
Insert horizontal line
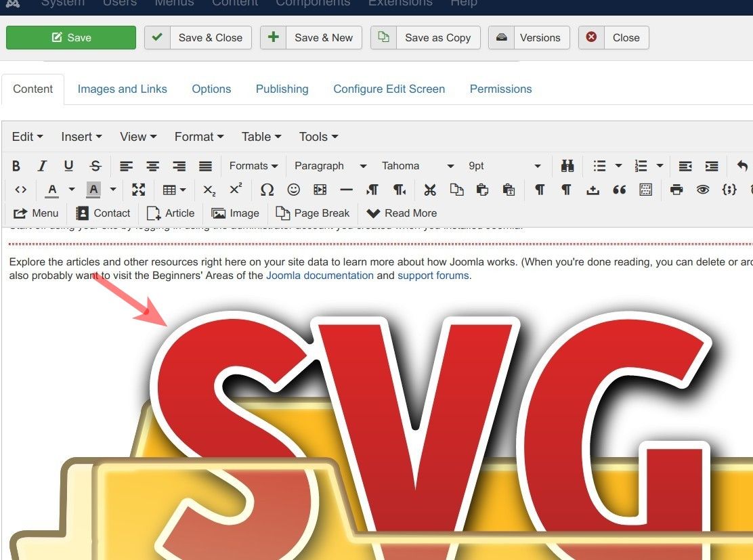pos(346,190)
